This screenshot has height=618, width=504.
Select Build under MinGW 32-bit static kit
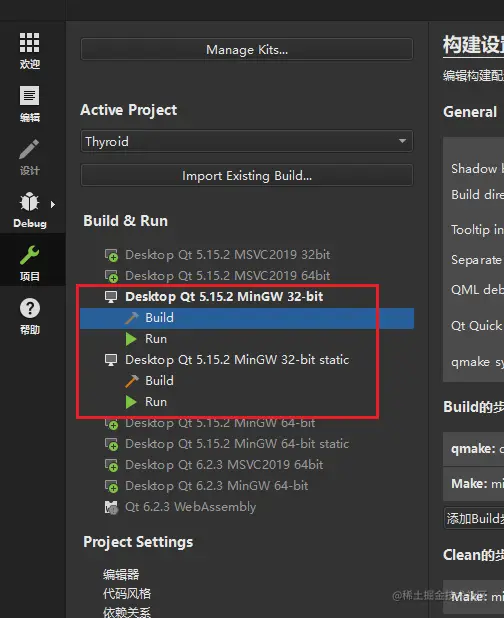click(159, 381)
